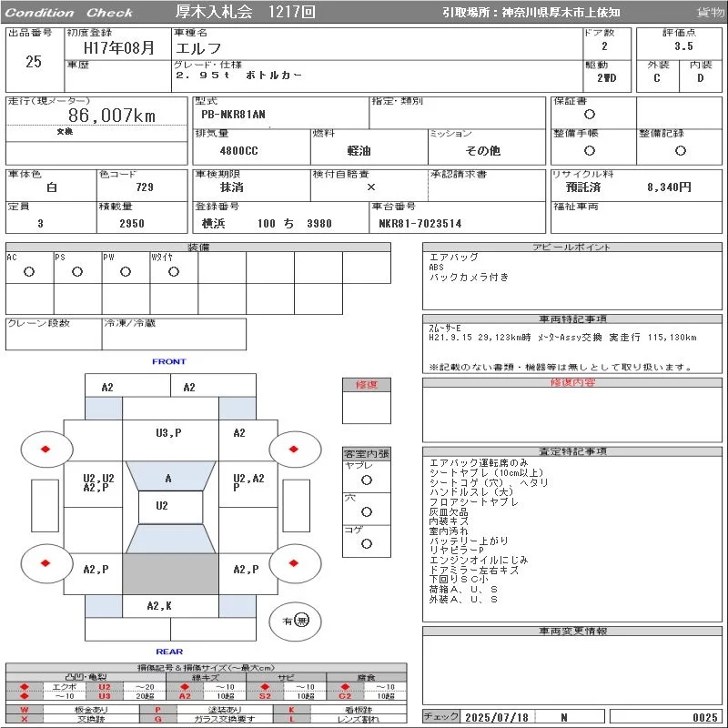
Task: Click the コゲ circle in 客室内張
Action: coord(367,543)
